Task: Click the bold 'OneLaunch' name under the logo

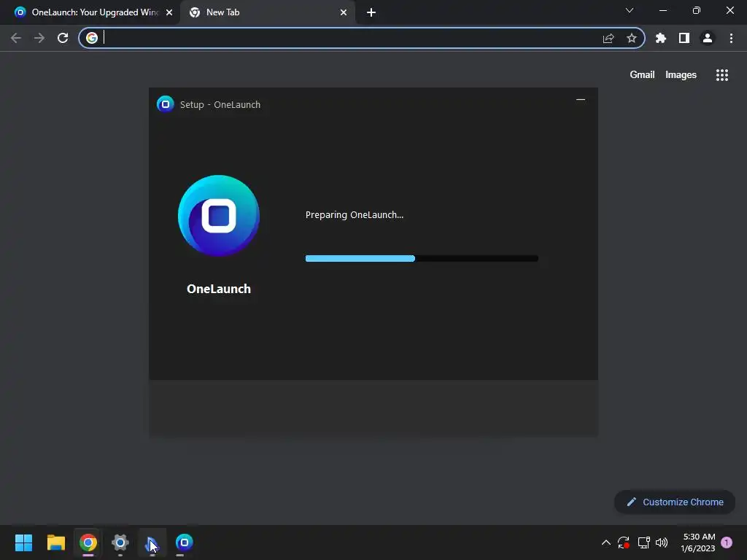Action: (219, 289)
